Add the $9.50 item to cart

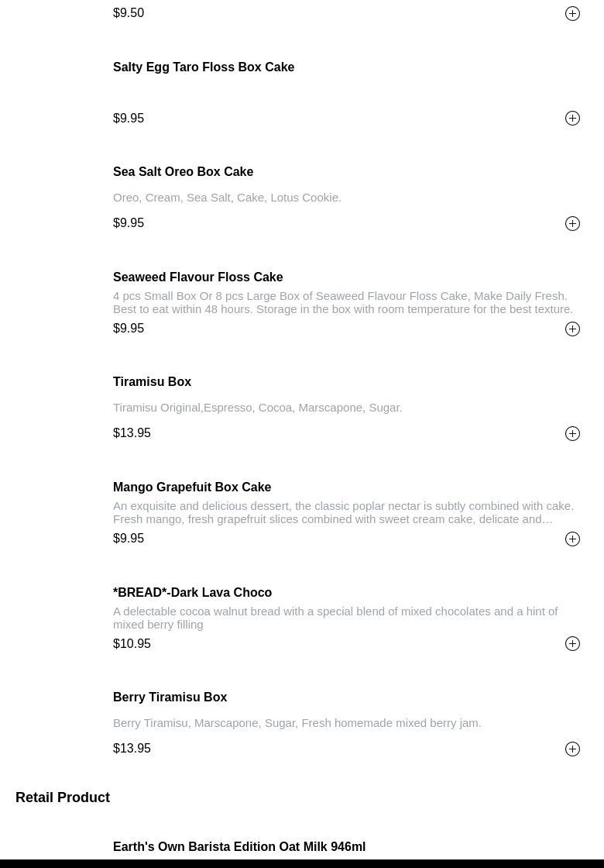pyautogui.click(x=572, y=13)
